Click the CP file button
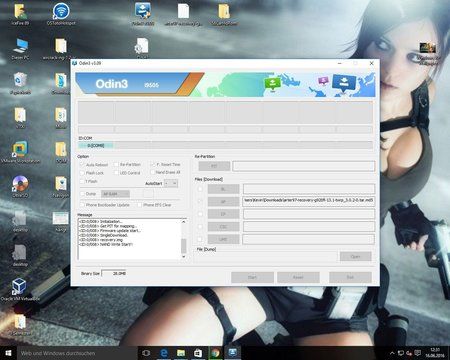This screenshot has height=360, width=450. (x=223, y=214)
